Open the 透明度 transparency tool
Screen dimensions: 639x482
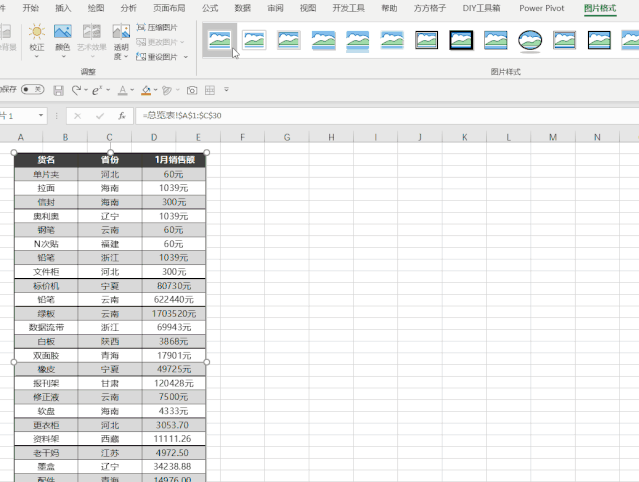pyautogui.click(x=121, y=42)
